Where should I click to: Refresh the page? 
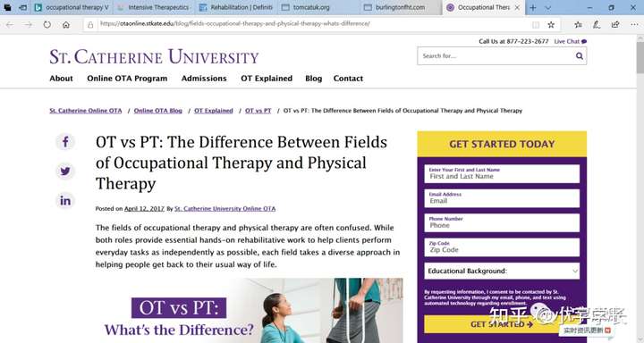pyautogui.click(x=47, y=25)
